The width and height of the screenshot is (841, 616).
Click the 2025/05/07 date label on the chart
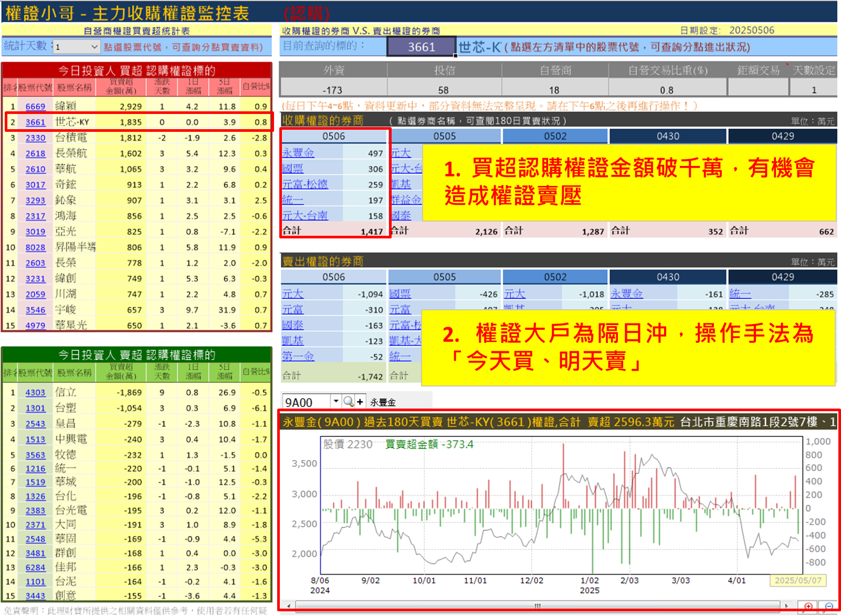(798, 580)
